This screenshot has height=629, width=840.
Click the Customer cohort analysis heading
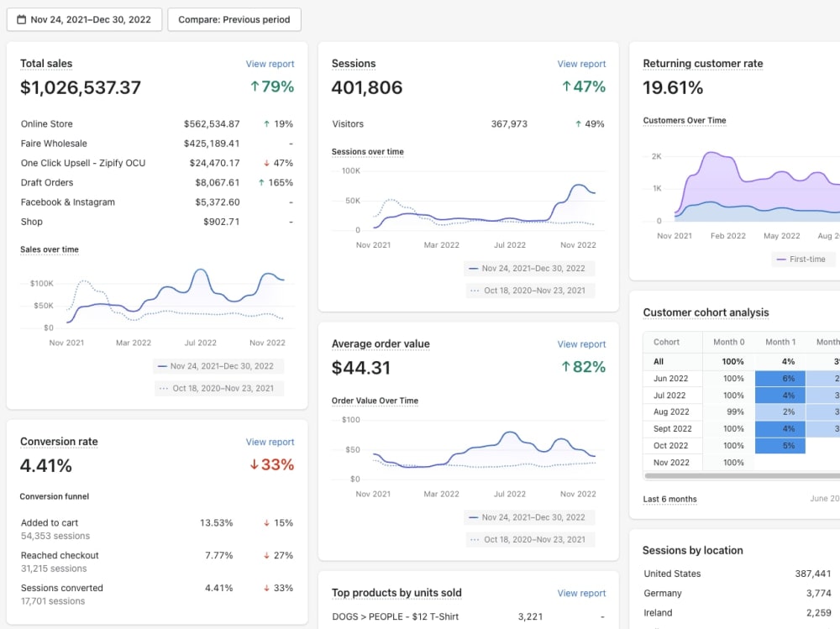[x=706, y=312]
